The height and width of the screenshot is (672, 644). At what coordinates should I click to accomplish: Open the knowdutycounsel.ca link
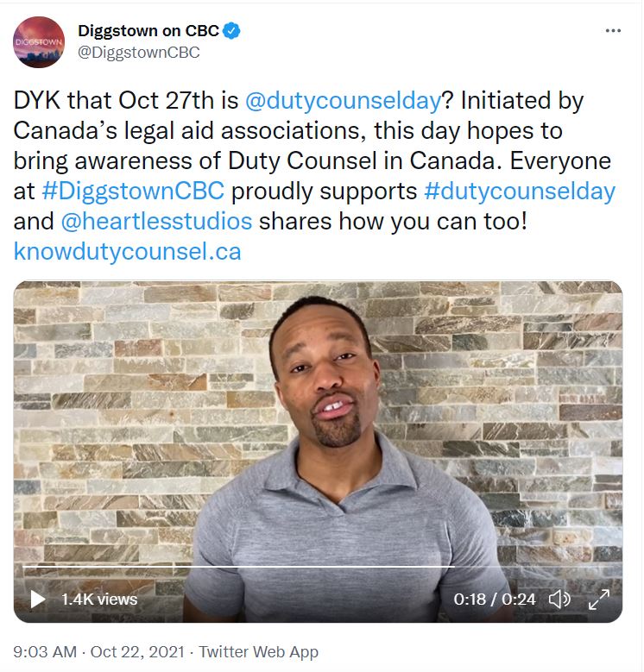pyautogui.click(x=128, y=252)
